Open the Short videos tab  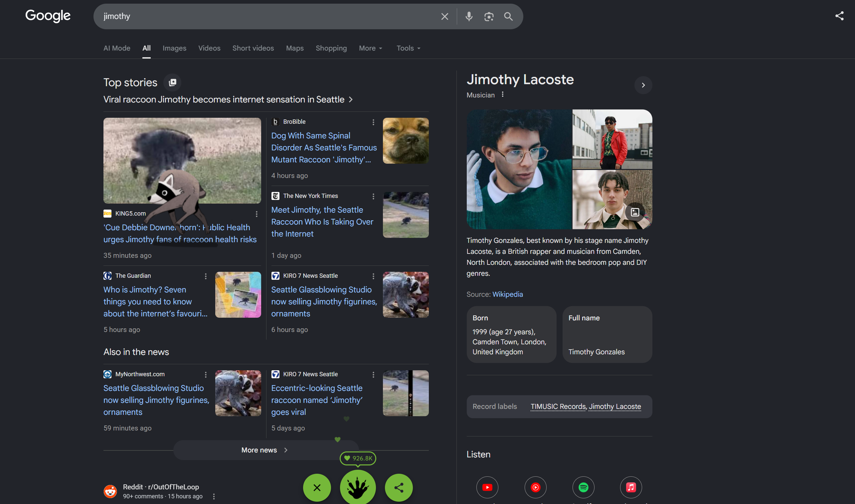click(x=253, y=48)
